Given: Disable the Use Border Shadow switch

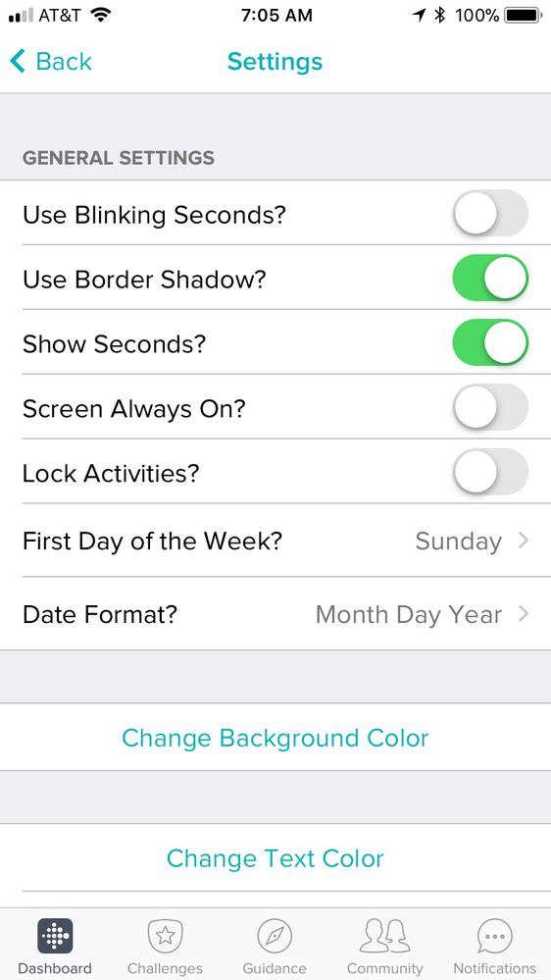Looking at the screenshot, I should [x=490, y=278].
